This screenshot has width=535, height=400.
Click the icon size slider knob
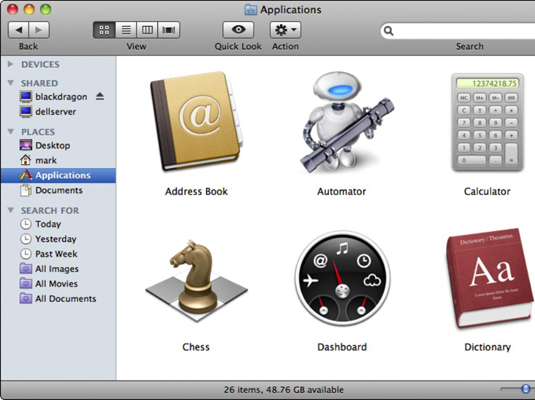[526, 389]
